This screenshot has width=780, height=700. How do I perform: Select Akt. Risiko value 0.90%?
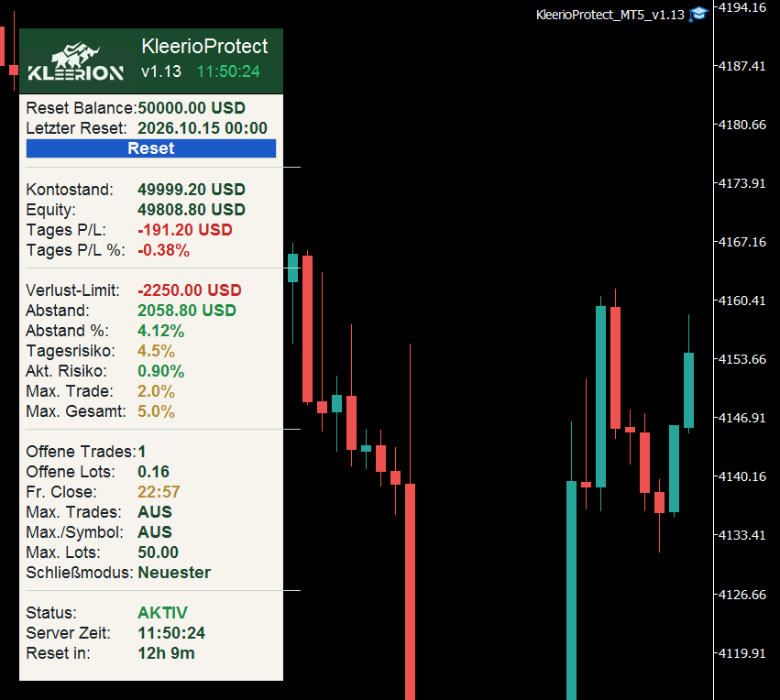point(161,371)
